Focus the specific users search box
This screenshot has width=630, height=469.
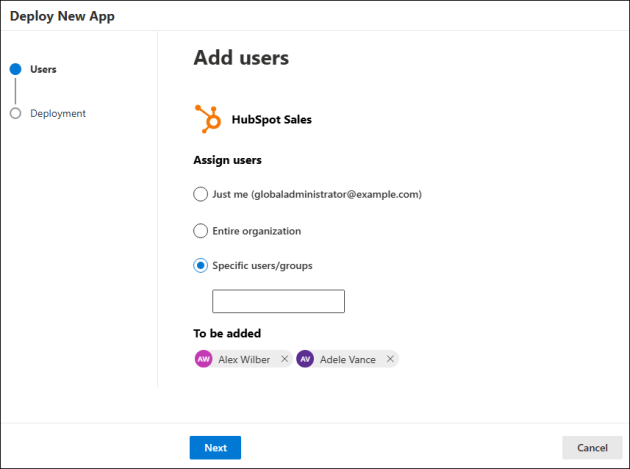278,301
